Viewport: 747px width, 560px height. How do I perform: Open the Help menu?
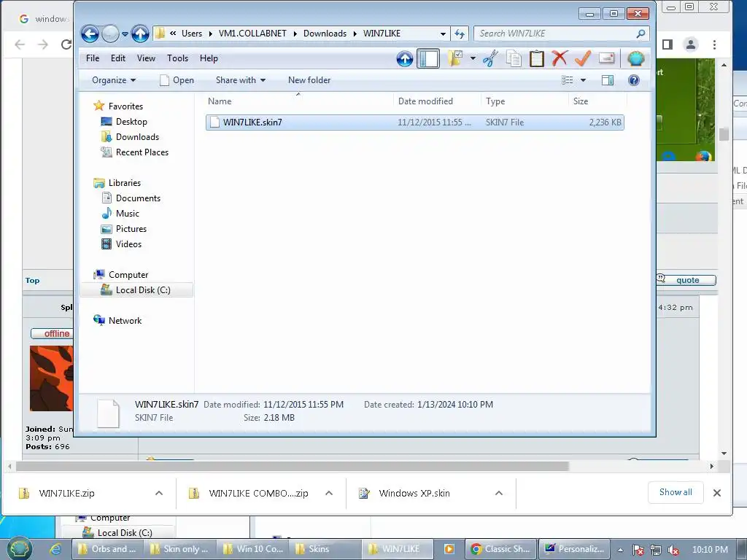[x=209, y=58]
